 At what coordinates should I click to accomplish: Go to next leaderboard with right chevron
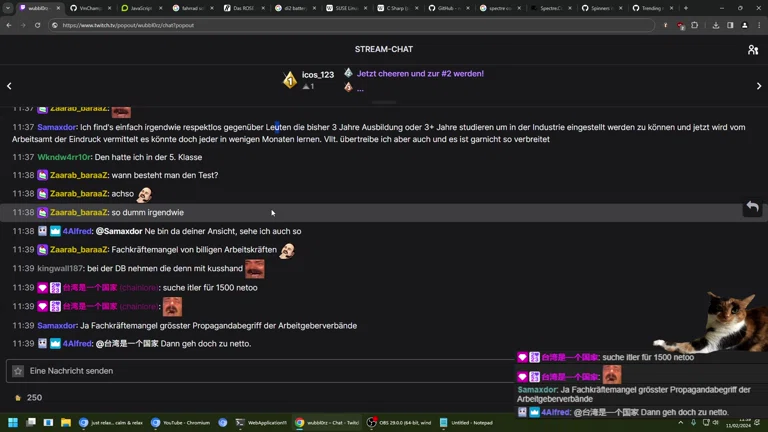point(759,86)
